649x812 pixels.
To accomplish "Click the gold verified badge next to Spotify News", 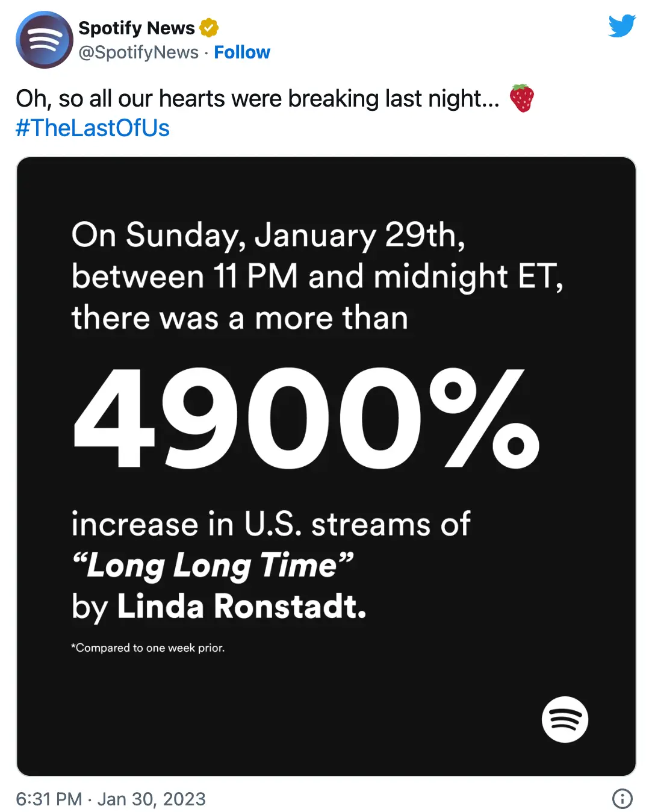I will [x=208, y=27].
